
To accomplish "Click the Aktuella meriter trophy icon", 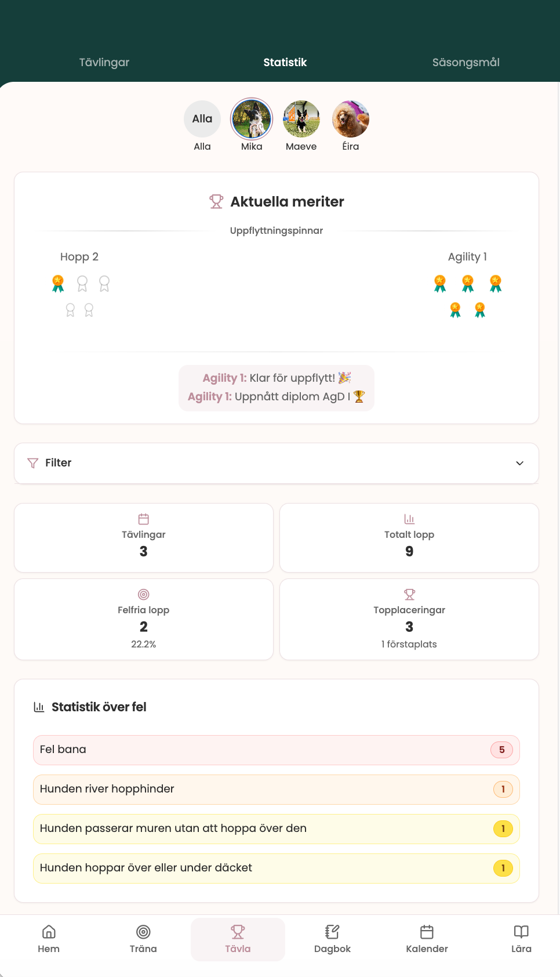I will tap(216, 201).
